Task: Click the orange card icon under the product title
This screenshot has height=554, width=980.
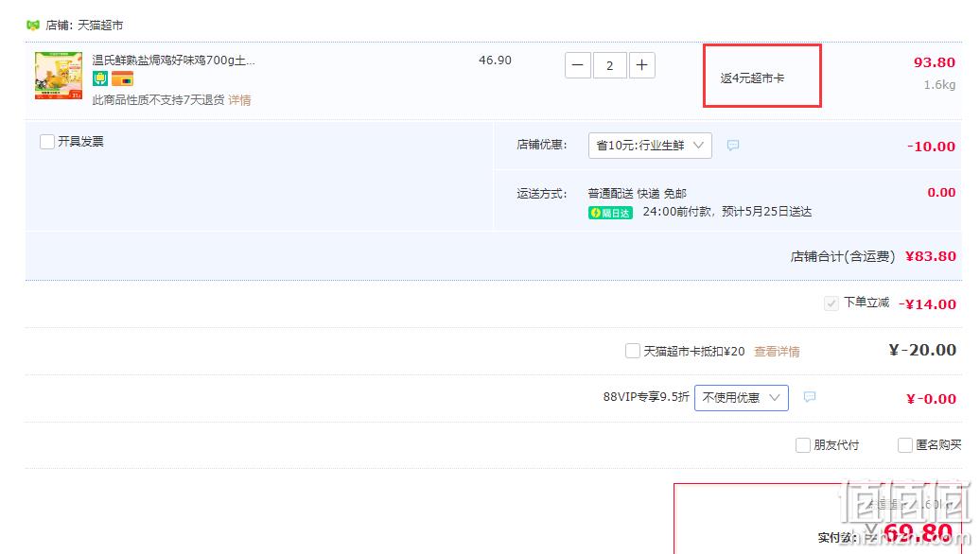Action: 123,78
